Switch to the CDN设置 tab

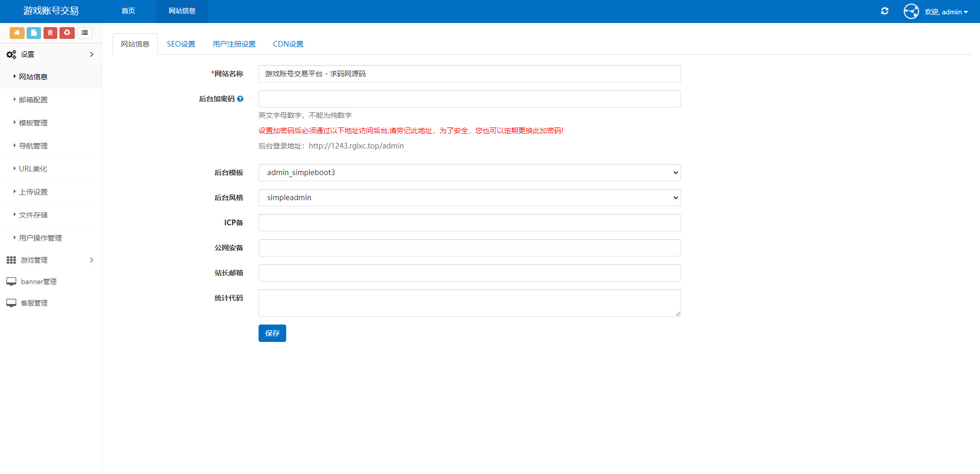tap(288, 44)
